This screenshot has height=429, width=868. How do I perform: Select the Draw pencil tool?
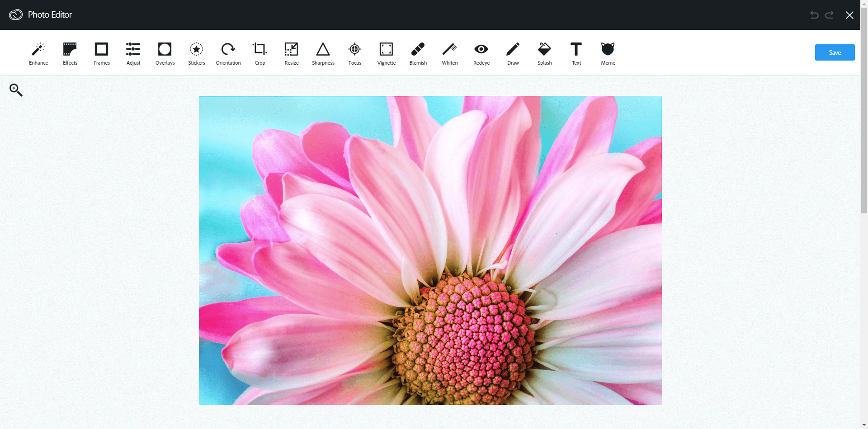point(513,53)
